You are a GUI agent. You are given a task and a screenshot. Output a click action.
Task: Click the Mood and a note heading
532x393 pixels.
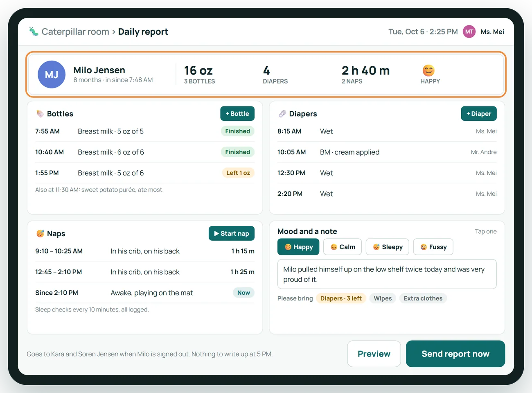pos(307,232)
